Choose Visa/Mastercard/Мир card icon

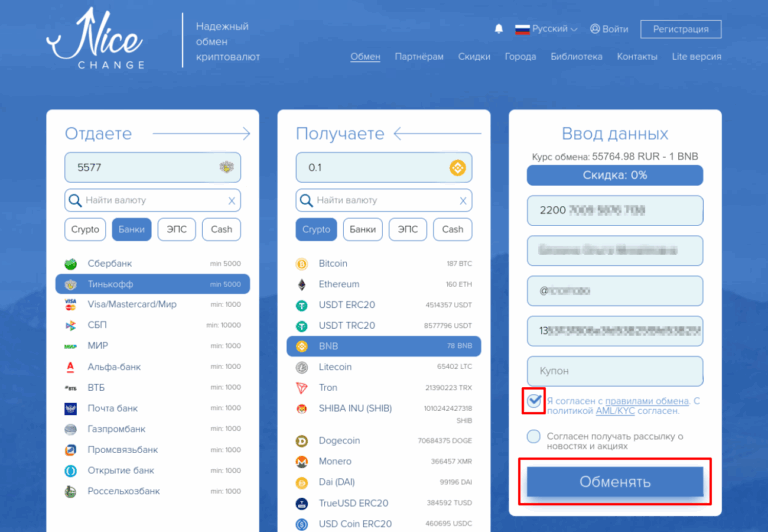point(71,304)
